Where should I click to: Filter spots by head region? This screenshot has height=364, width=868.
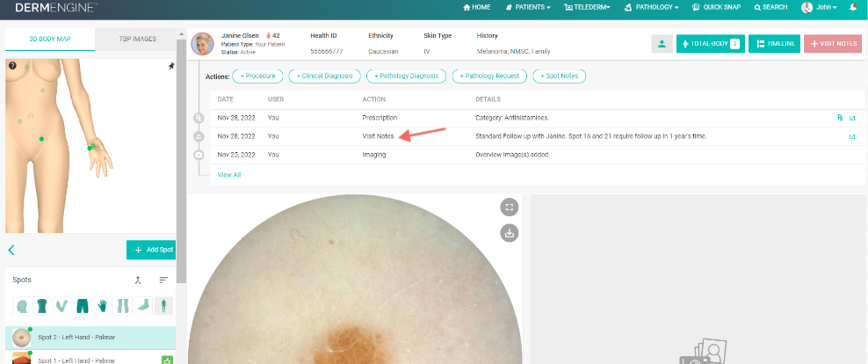click(22, 306)
